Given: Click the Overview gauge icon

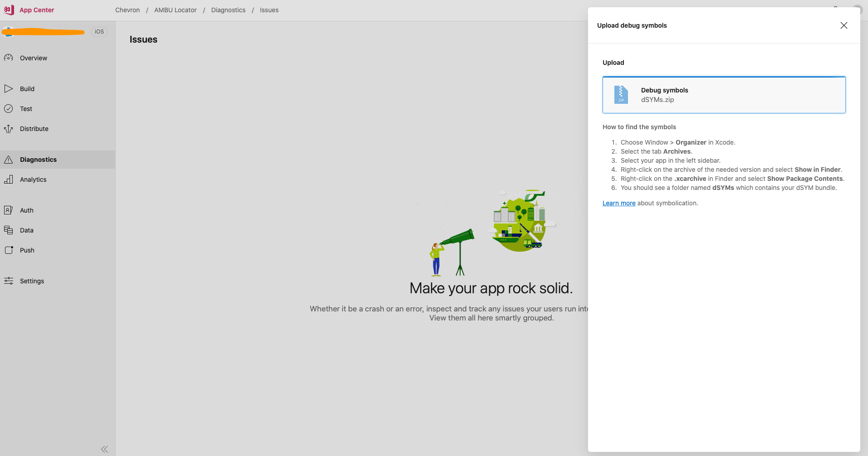Looking at the screenshot, I should coord(9,58).
